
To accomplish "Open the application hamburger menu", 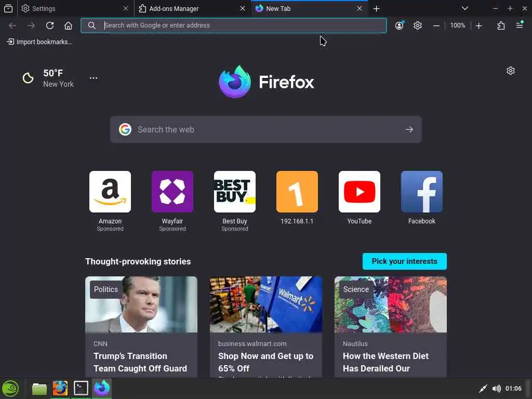I will click(x=520, y=25).
